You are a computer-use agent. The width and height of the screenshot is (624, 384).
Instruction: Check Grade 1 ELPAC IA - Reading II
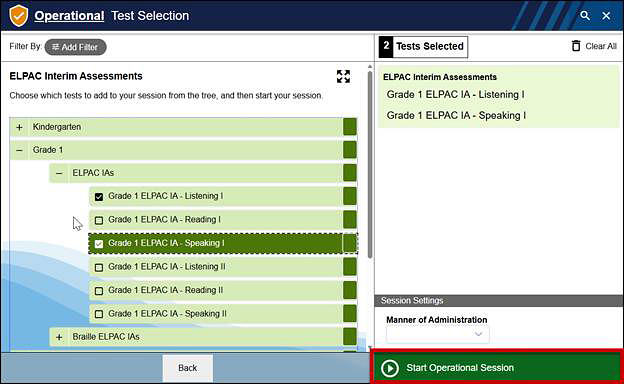pyautogui.click(x=99, y=290)
